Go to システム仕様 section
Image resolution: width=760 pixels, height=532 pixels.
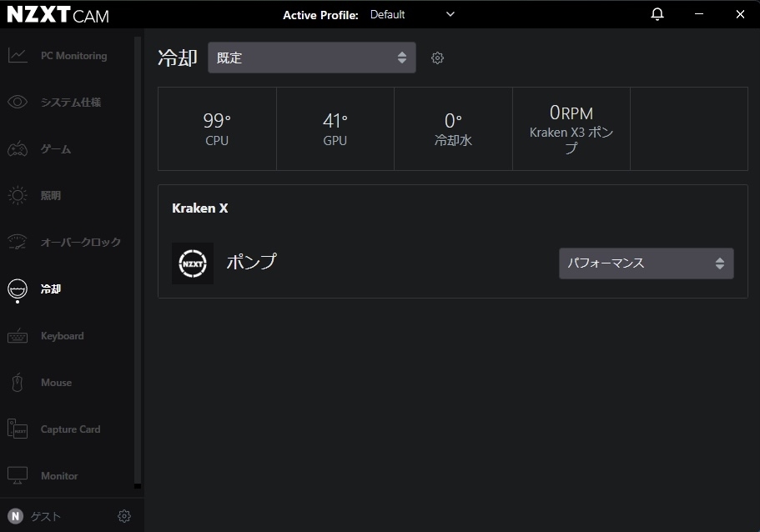tap(71, 103)
